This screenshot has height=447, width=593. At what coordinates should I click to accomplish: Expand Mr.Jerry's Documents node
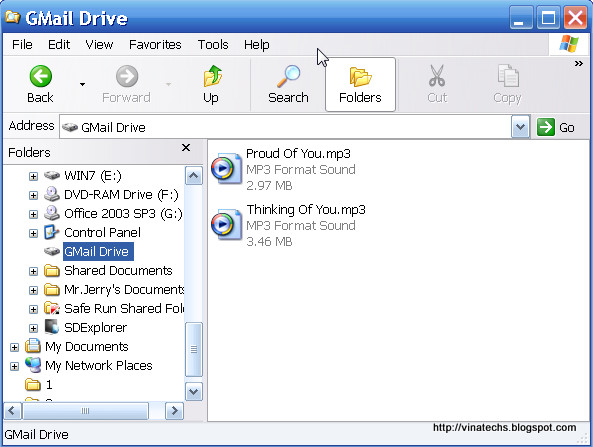pyautogui.click(x=33, y=290)
